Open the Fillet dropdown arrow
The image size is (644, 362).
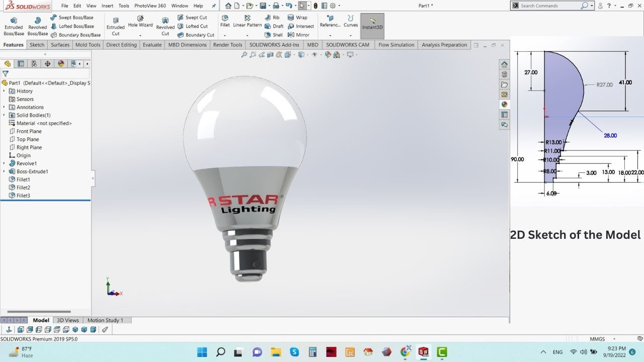coord(225,35)
